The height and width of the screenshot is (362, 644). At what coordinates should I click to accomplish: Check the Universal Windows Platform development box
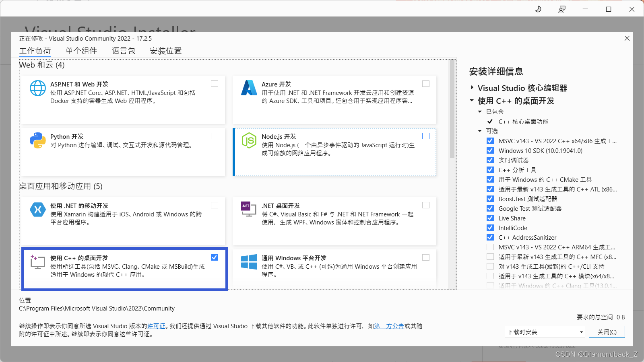pyautogui.click(x=426, y=257)
